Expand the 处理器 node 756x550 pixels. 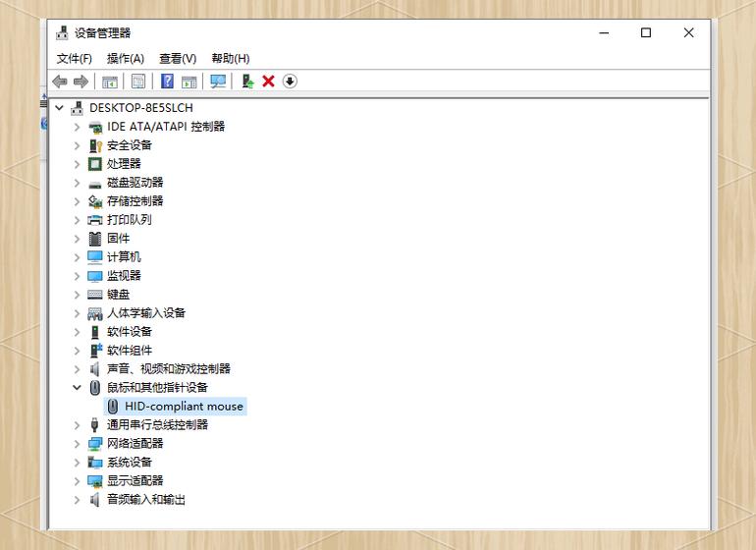78,164
